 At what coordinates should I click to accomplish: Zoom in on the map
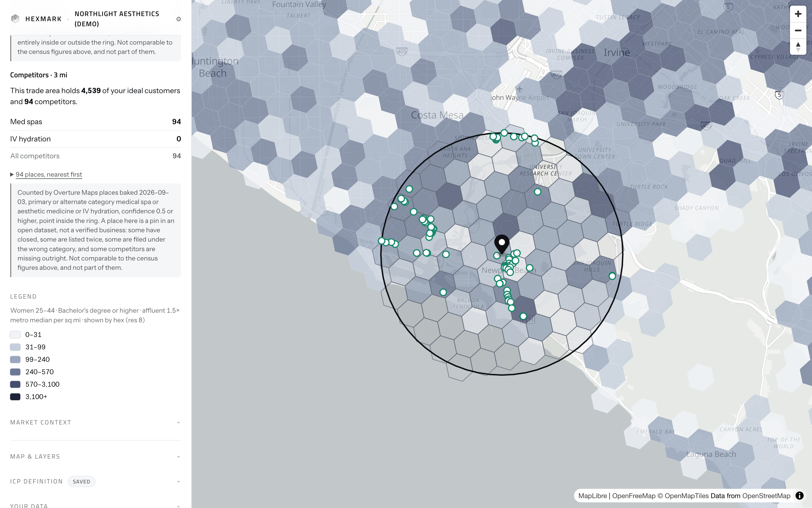click(798, 14)
